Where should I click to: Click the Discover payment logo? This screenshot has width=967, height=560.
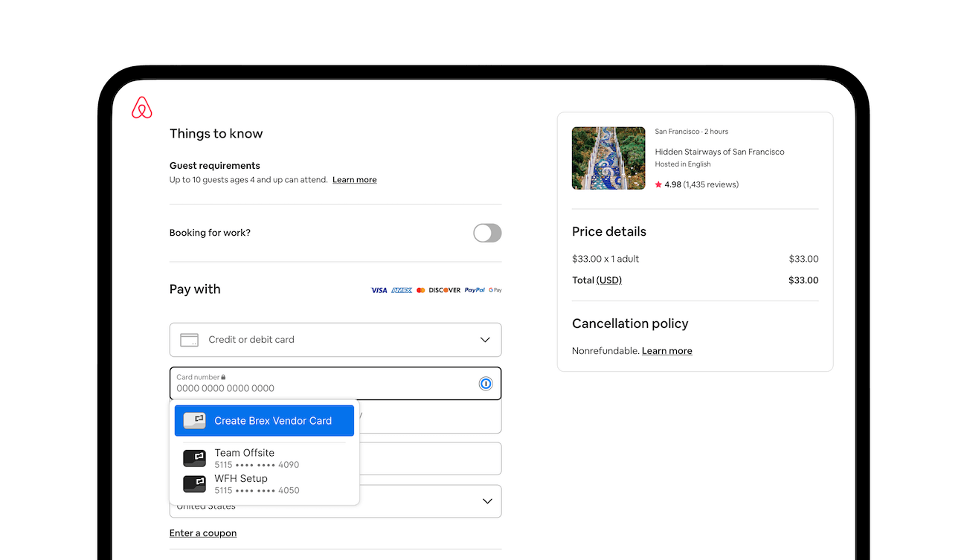pos(445,290)
